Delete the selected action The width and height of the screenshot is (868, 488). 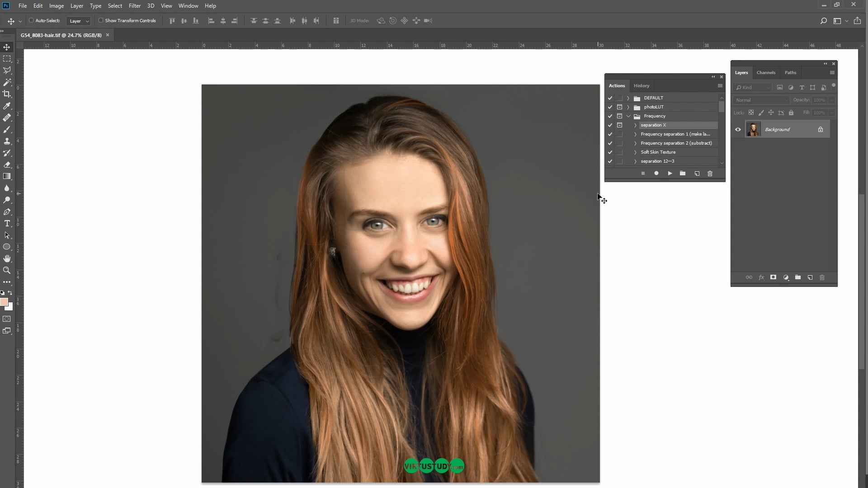point(710,174)
